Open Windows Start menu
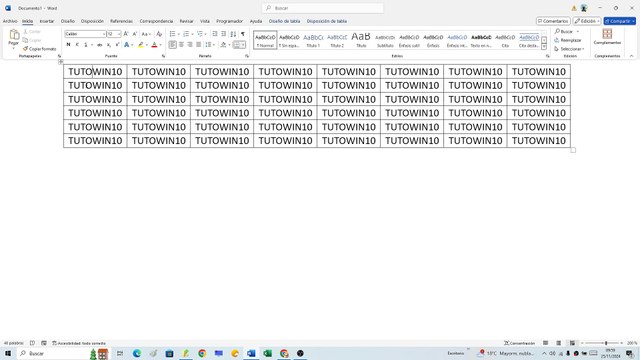The image size is (640, 360). pos(8,353)
